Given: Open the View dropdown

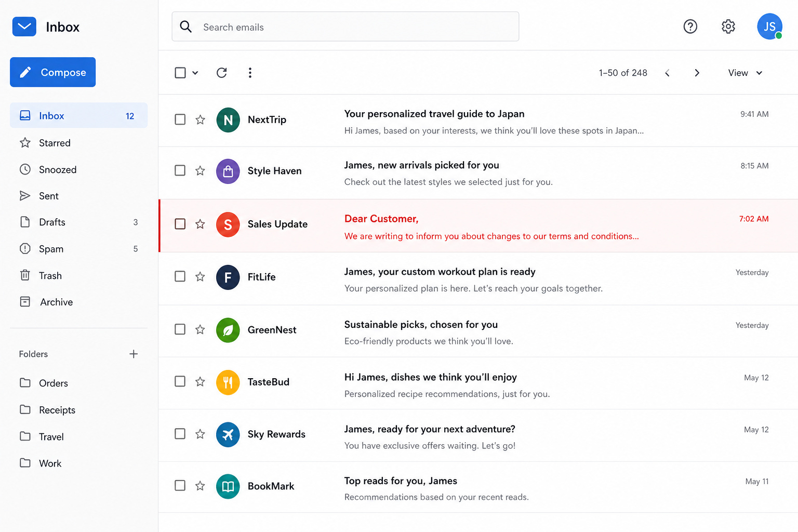Looking at the screenshot, I should pos(745,73).
